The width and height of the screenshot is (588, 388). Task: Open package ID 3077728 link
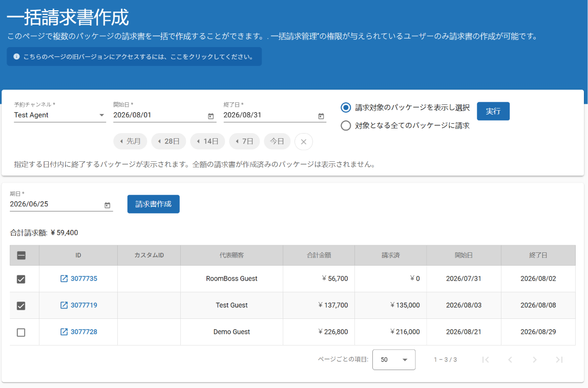click(84, 332)
